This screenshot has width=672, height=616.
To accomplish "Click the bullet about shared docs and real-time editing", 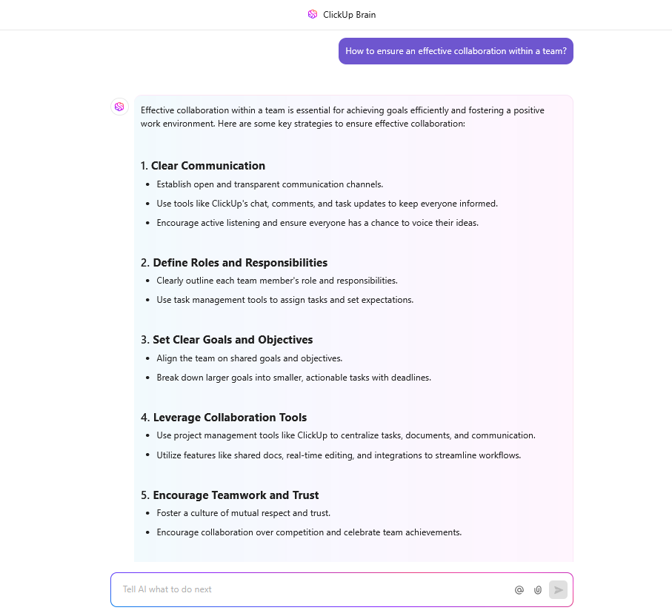I will [x=339, y=455].
